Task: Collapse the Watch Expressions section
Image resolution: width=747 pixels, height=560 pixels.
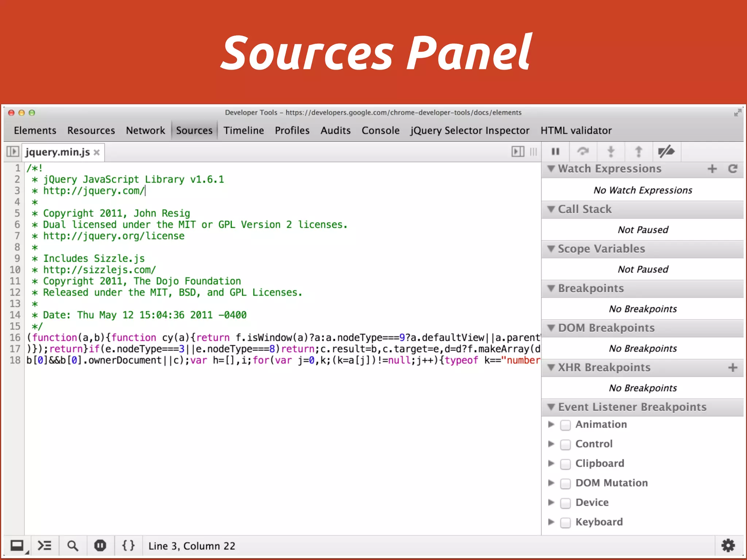Action: [x=551, y=169]
